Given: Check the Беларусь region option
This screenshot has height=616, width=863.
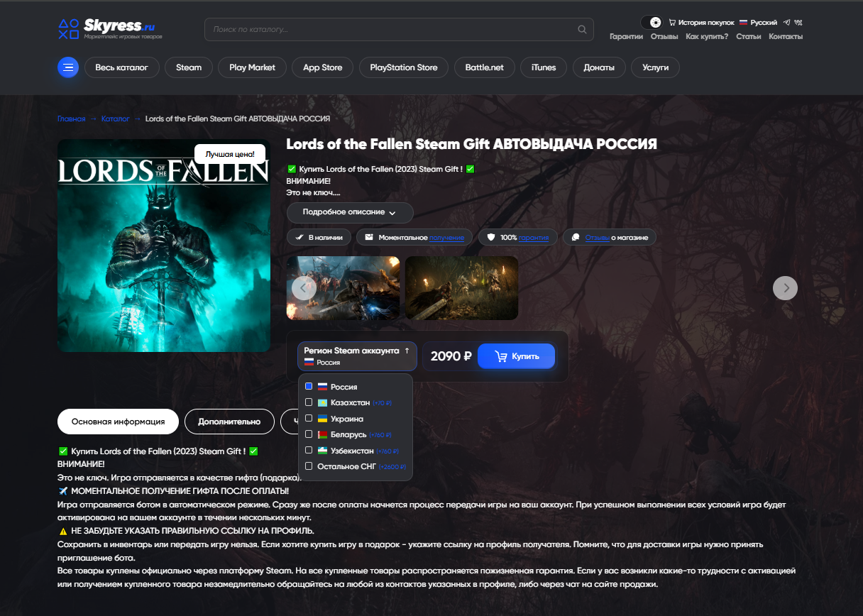Looking at the screenshot, I should 309,434.
